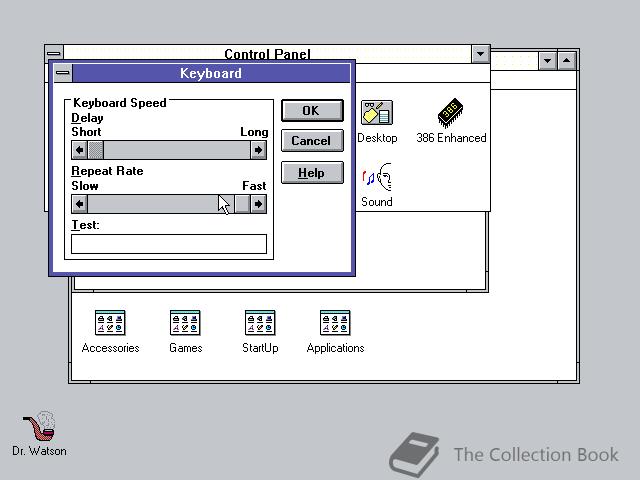Open the Games program group icon
This screenshot has width=640, height=480.
[185, 323]
